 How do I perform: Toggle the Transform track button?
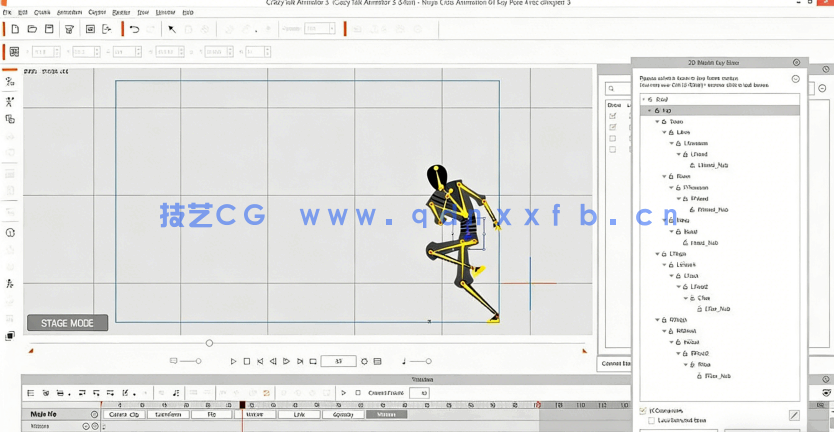coord(168,414)
